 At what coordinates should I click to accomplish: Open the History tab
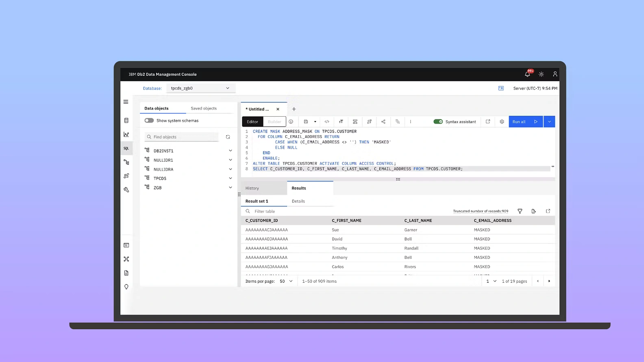[252, 188]
